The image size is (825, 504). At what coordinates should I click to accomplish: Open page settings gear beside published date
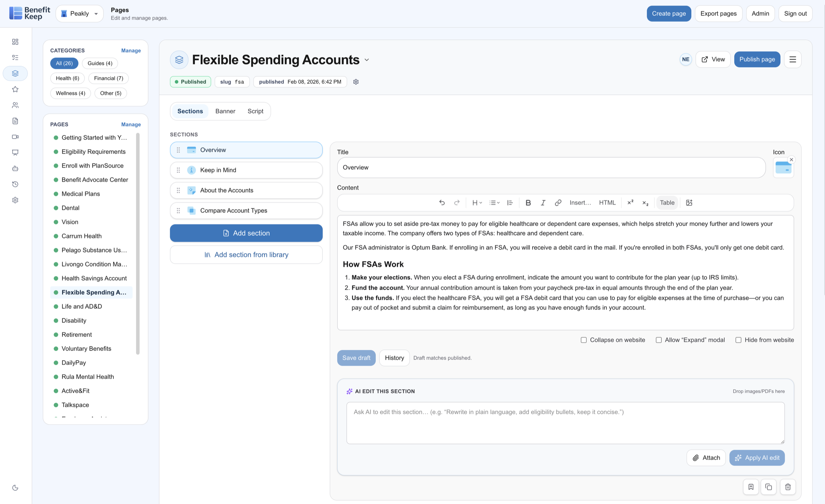[x=356, y=82]
